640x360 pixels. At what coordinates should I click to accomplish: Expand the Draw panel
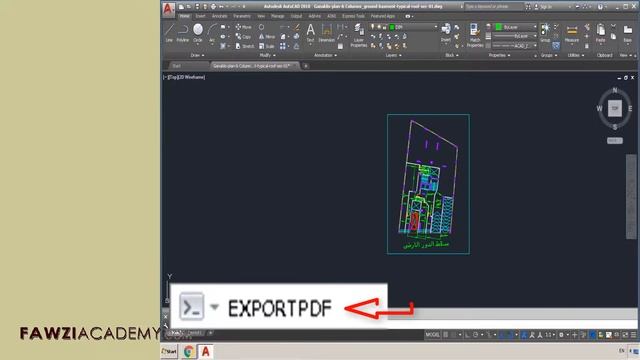click(x=198, y=55)
